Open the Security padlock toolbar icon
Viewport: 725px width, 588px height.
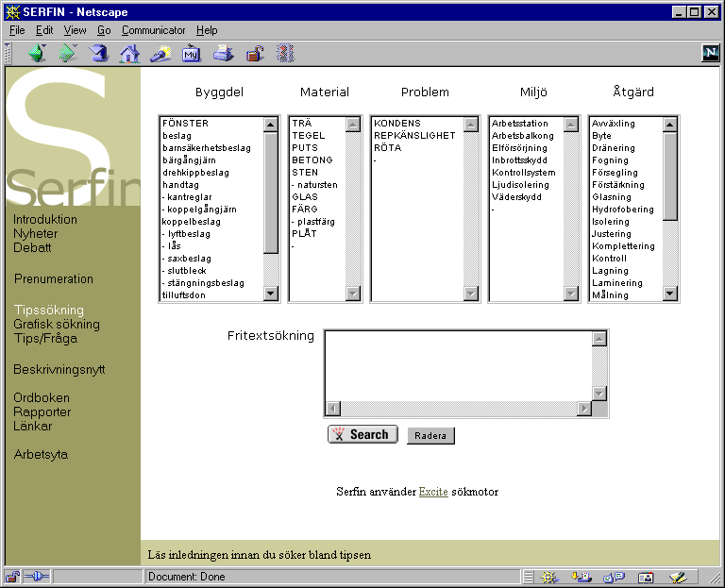[254, 53]
